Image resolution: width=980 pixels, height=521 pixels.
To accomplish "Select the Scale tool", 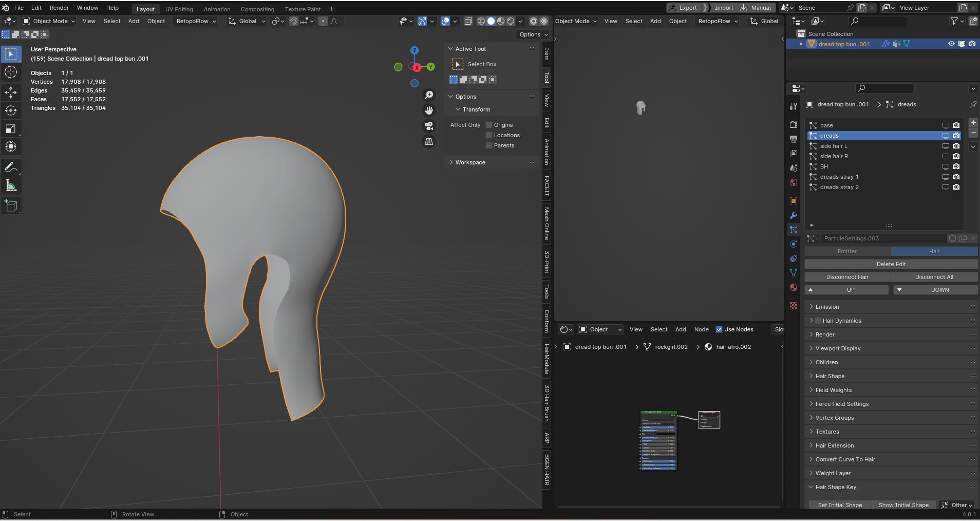I will pyautogui.click(x=11, y=128).
